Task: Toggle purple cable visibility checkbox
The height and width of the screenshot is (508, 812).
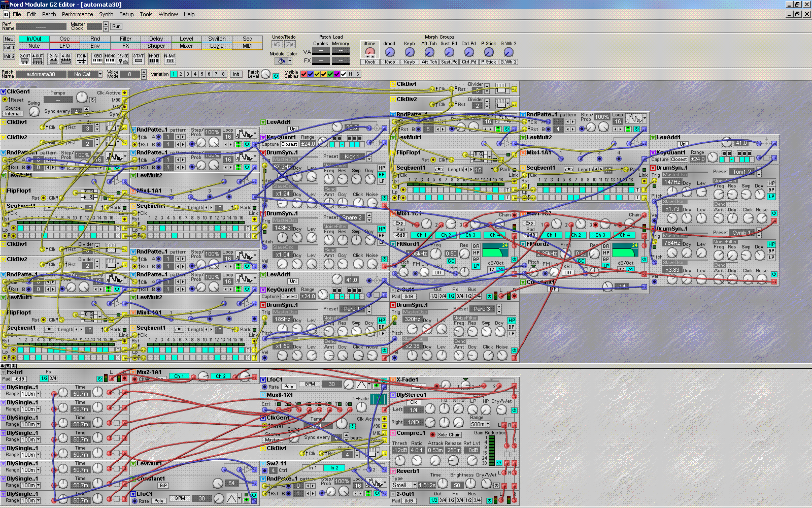Action: 337,74
